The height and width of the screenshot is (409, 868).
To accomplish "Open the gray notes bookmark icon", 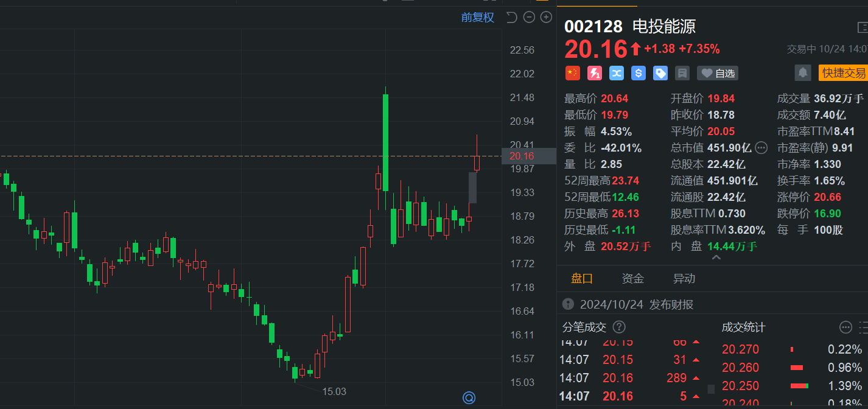I will 682,74.
